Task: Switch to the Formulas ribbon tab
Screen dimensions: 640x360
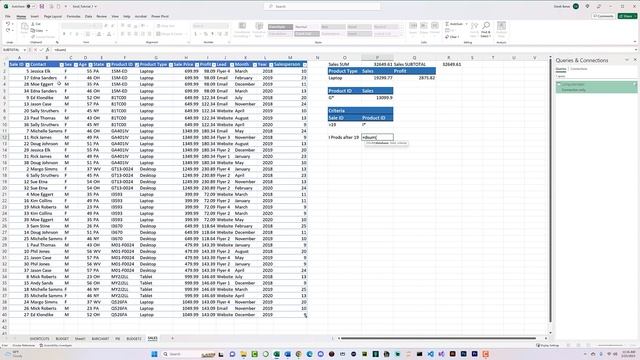Action: [73, 16]
